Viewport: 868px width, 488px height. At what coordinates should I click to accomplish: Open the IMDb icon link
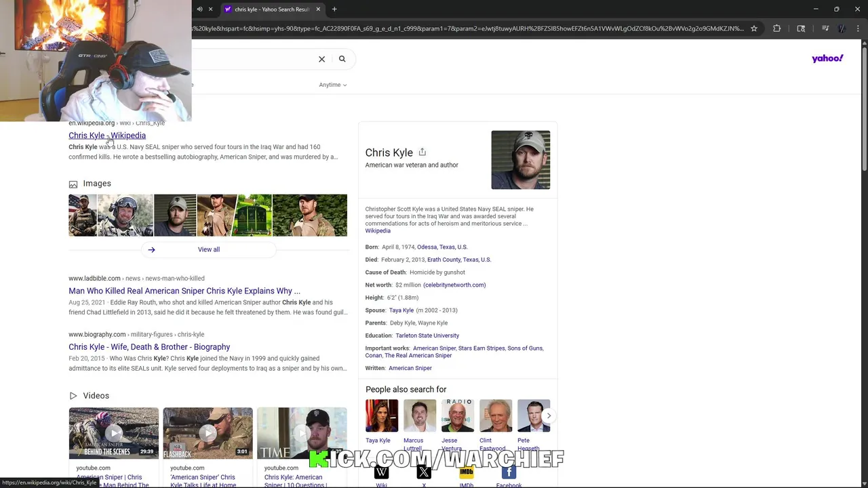tap(467, 472)
